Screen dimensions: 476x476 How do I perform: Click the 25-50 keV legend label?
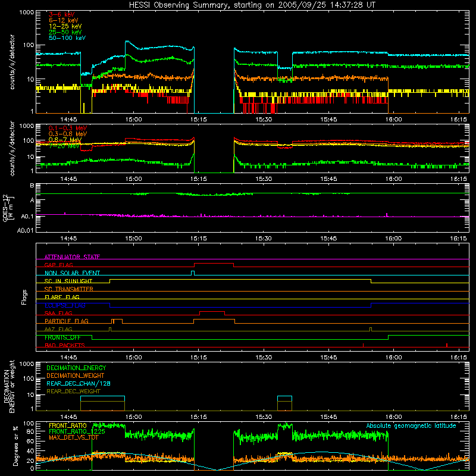(x=65, y=32)
